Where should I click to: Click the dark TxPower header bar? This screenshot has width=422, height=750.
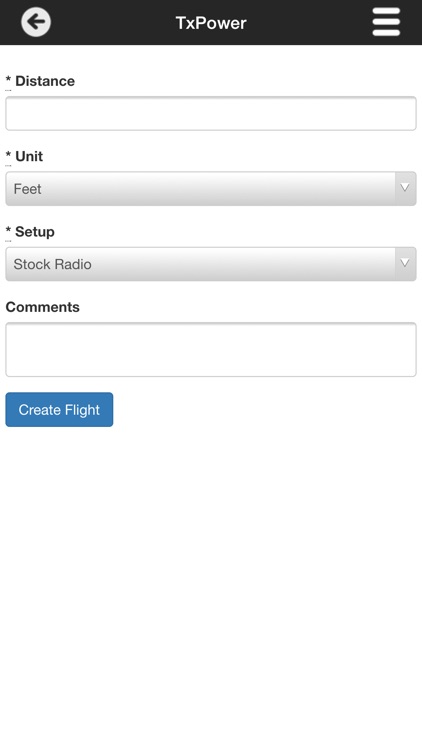click(x=211, y=22)
